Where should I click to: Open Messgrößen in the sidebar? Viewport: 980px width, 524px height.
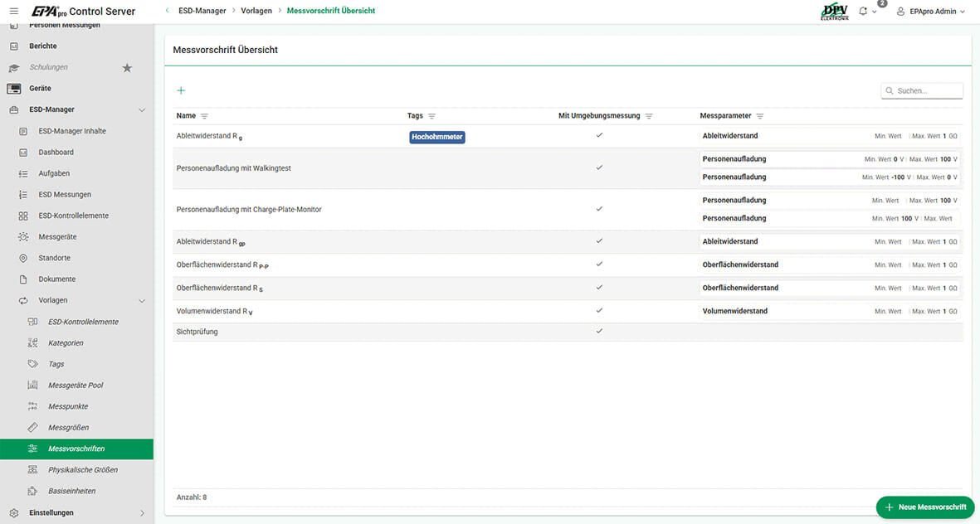tap(68, 428)
